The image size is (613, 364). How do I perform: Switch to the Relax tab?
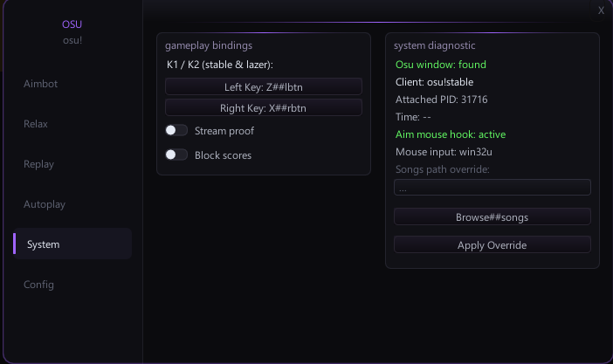(x=36, y=124)
